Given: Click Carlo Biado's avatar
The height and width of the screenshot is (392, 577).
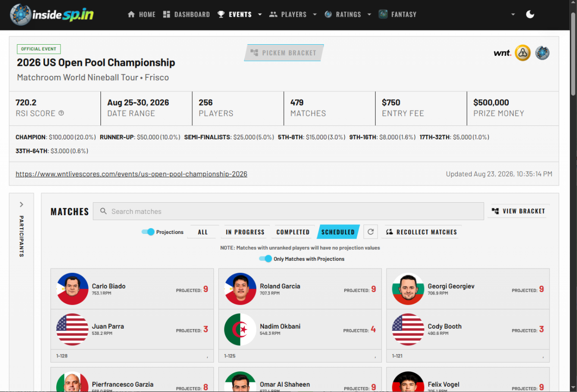Looking at the screenshot, I should [72, 289].
